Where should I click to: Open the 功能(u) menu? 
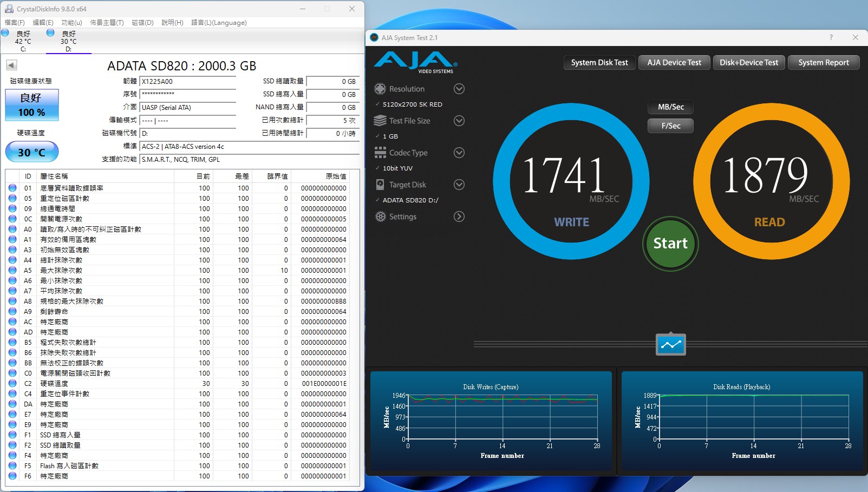(71, 23)
